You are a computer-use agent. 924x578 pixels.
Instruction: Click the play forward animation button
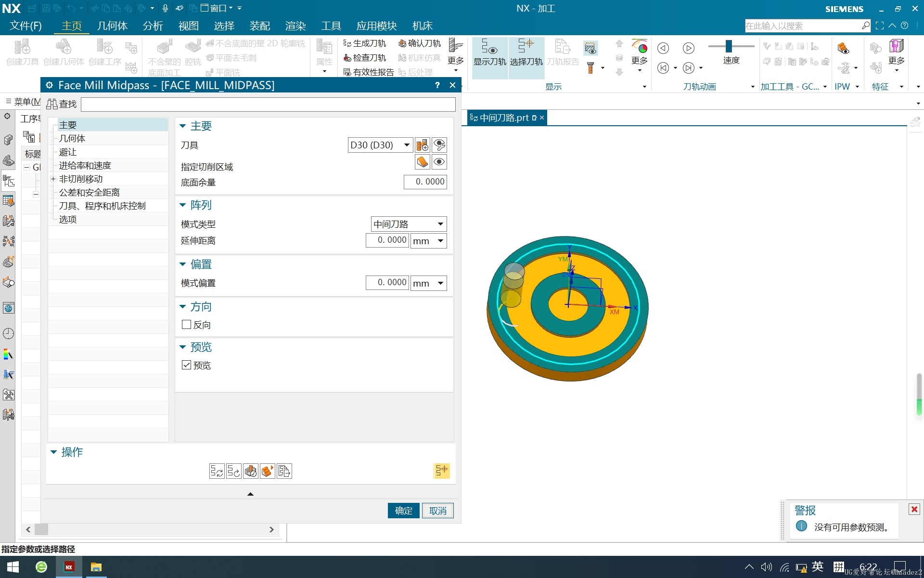click(689, 48)
